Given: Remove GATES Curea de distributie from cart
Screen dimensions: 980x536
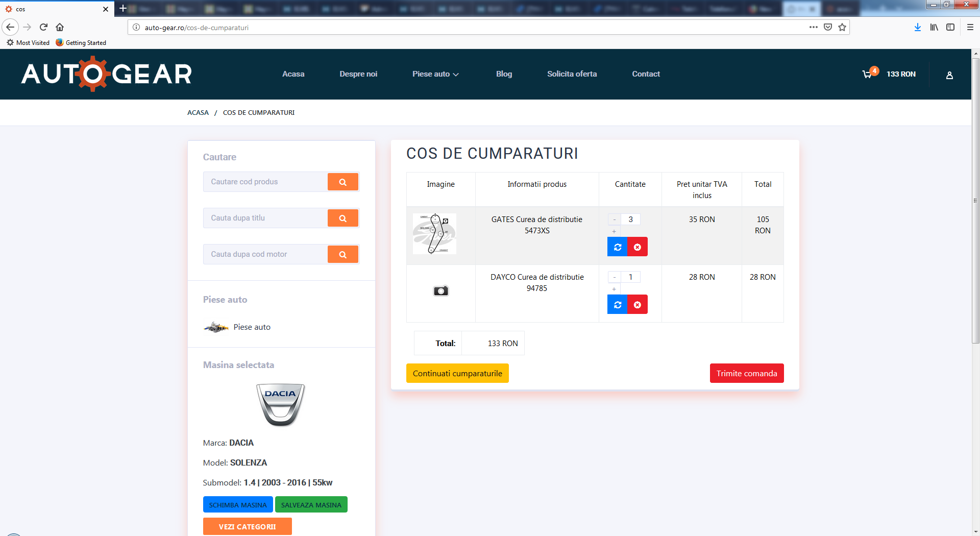Looking at the screenshot, I should tap(637, 247).
